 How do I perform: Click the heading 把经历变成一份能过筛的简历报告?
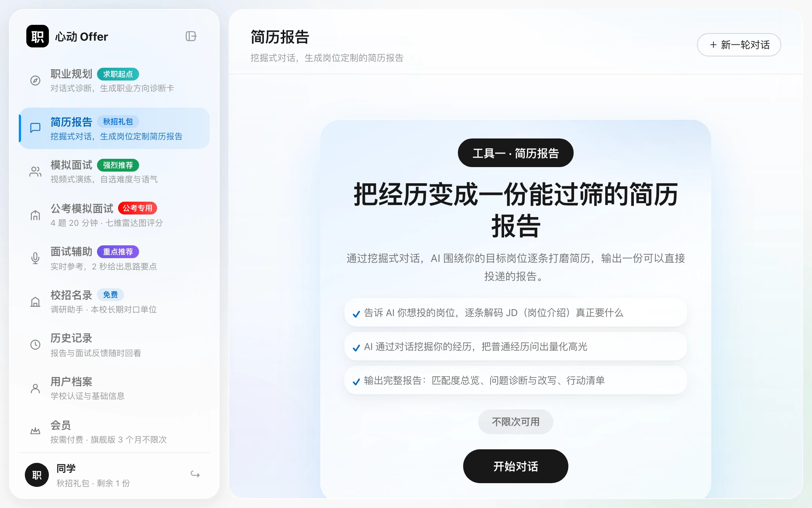point(515,210)
